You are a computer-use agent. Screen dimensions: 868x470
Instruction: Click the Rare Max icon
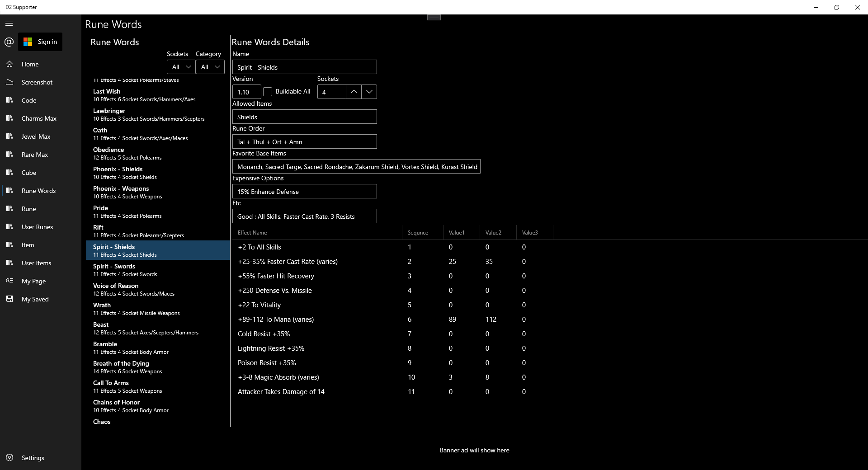pyautogui.click(x=9, y=155)
